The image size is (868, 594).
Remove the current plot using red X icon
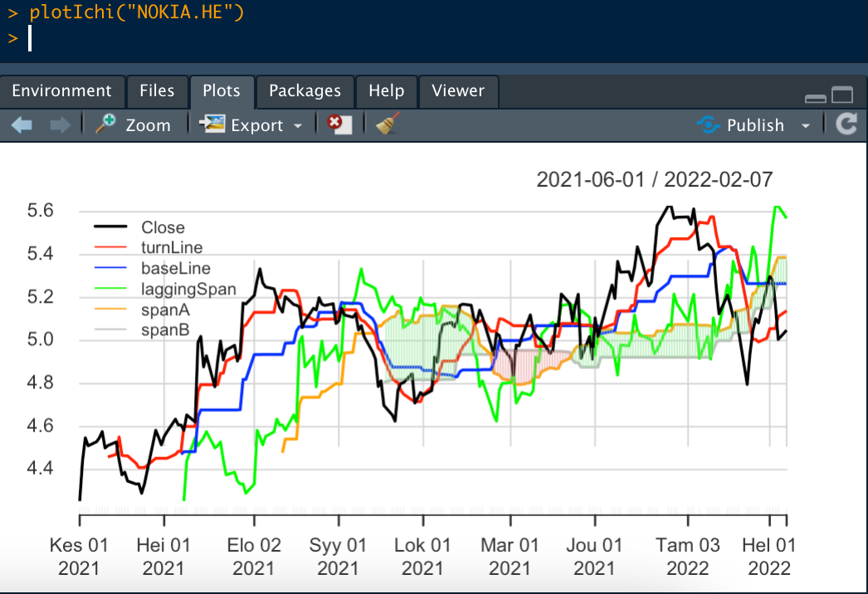tap(339, 124)
